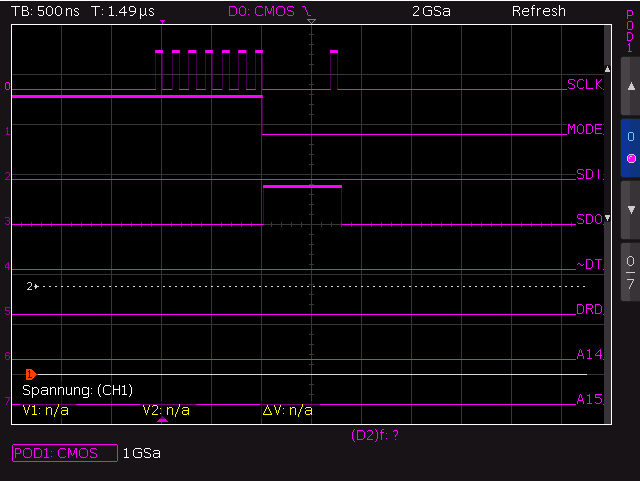Select the SDI channel label
640x481 pixels.
[x=589, y=174]
